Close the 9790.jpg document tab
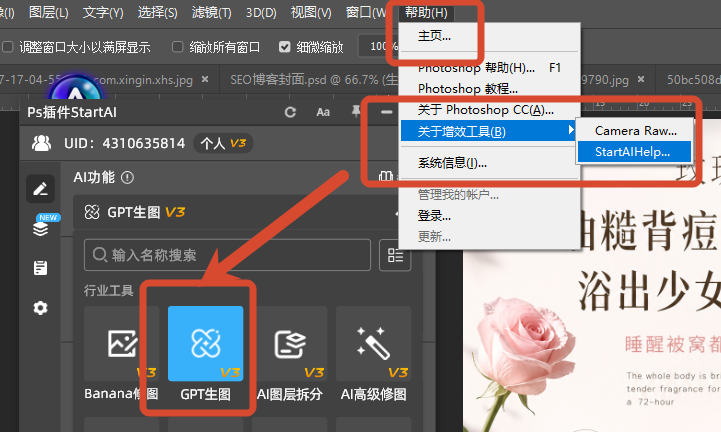 (x=641, y=79)
